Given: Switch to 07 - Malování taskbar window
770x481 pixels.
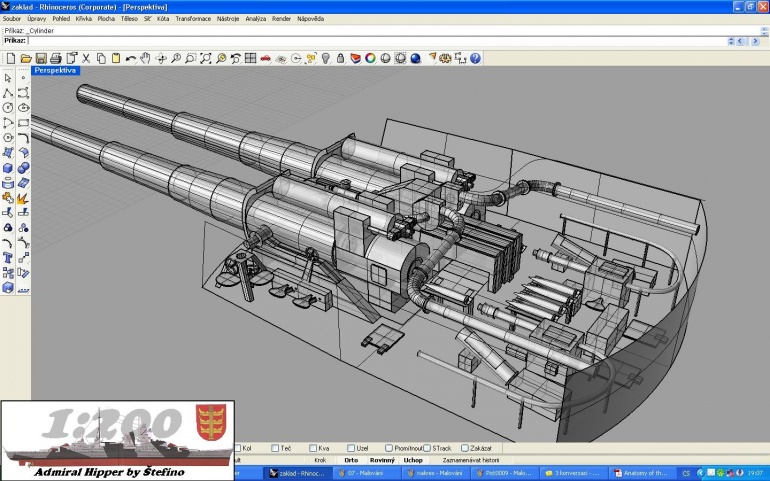Looking at the screenshot, I should pos(365,473).
